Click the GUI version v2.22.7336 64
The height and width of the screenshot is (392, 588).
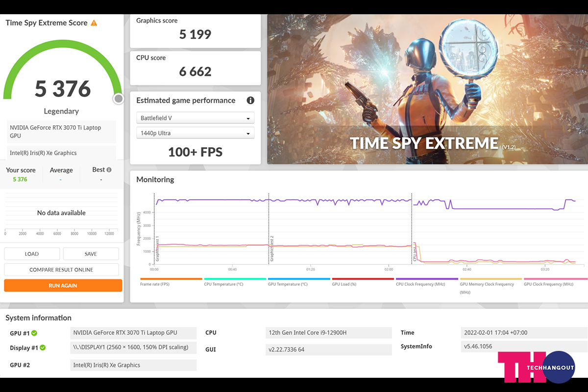tap(328, 349)
